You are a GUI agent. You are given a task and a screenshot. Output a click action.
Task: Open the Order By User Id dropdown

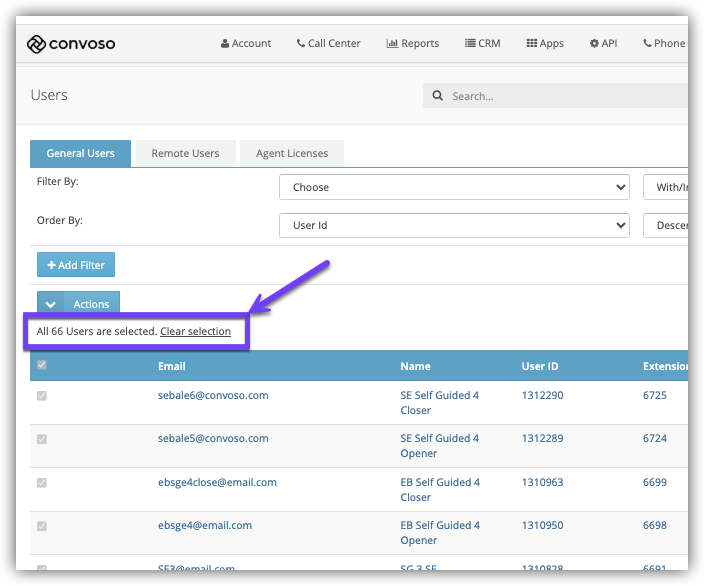pos(454,225)
